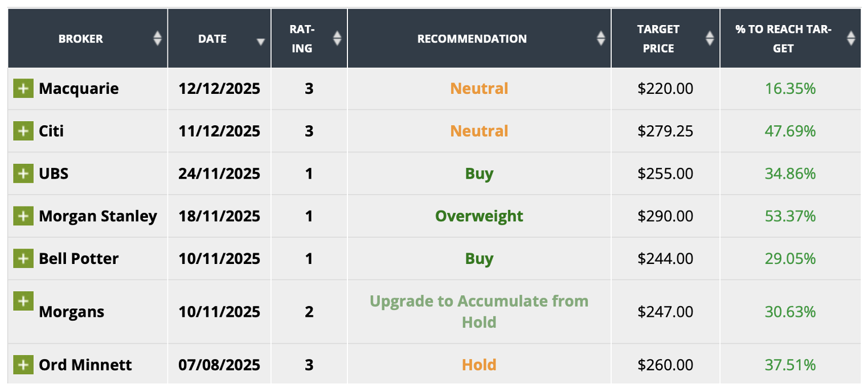Toggle sort on Recommendation column arrows
The width and height of the screenshot is (868, 388).
tap(601, 39)
